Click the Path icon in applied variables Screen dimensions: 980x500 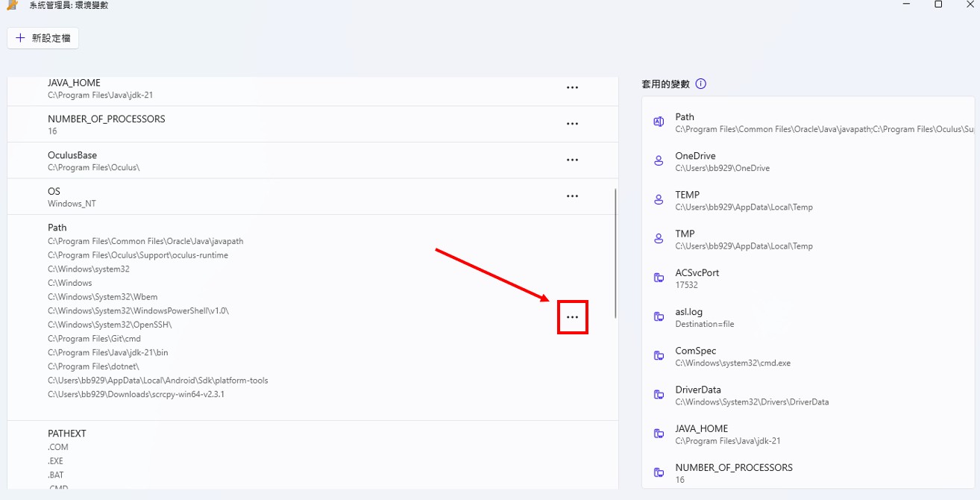659,122
